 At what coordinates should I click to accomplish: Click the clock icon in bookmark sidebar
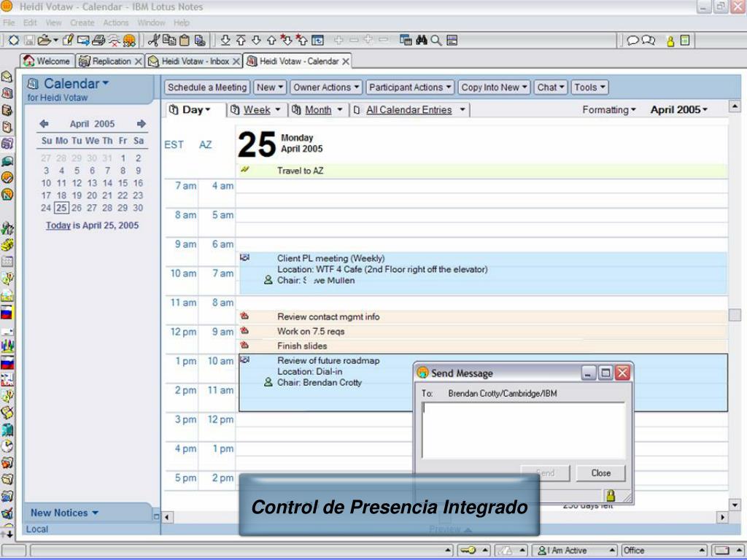(7, 446)
